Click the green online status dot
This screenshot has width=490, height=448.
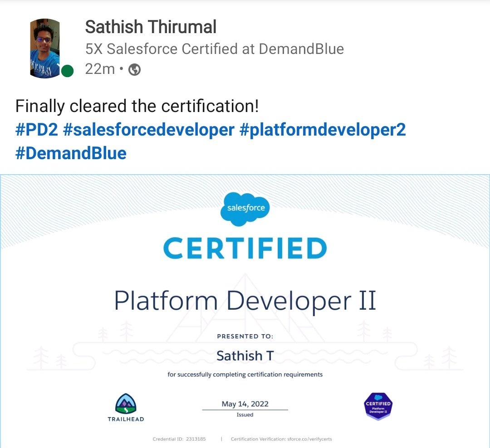pos(67,71)
